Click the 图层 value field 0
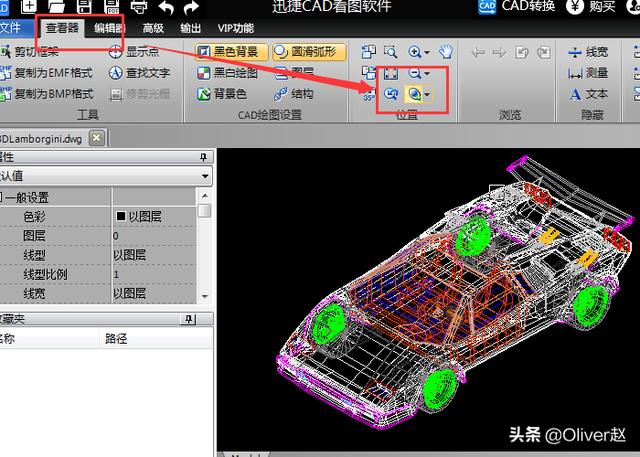Screen dimensions: 640x457 (154, 235)
